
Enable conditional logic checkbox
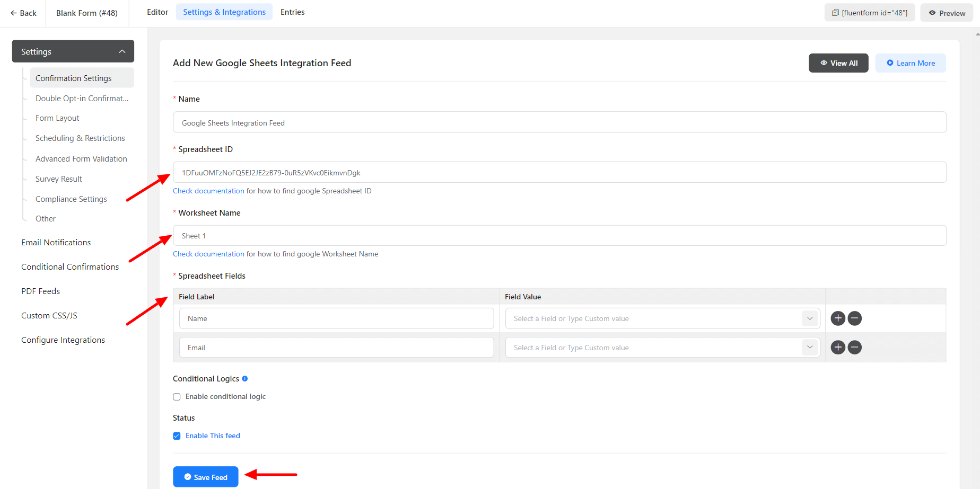[177, 397]
